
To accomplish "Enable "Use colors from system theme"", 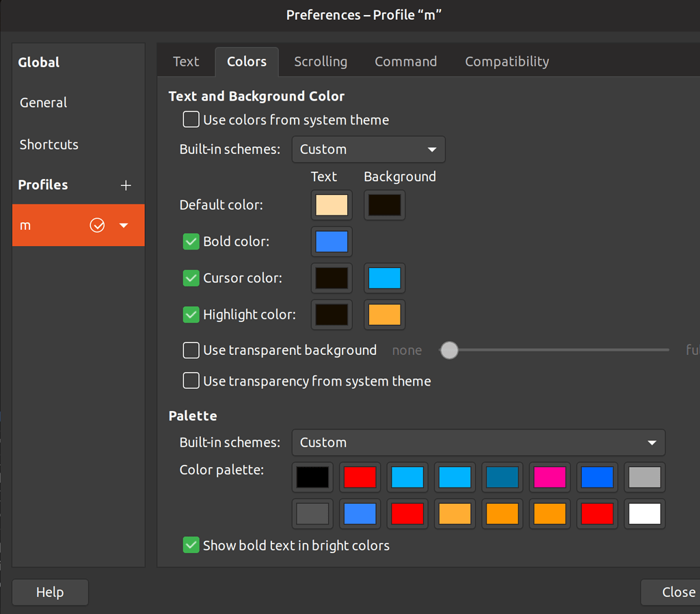I will (x=191, y=119).
